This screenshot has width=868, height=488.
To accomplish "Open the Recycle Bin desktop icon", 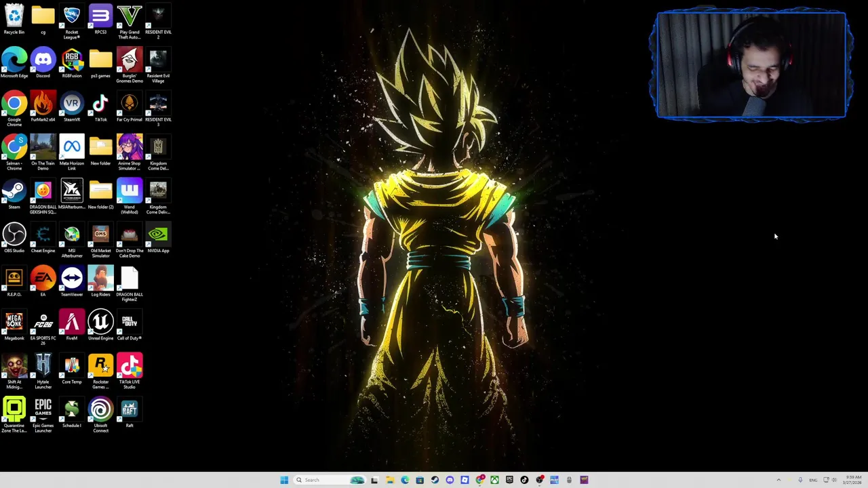I will coord(14,20).
